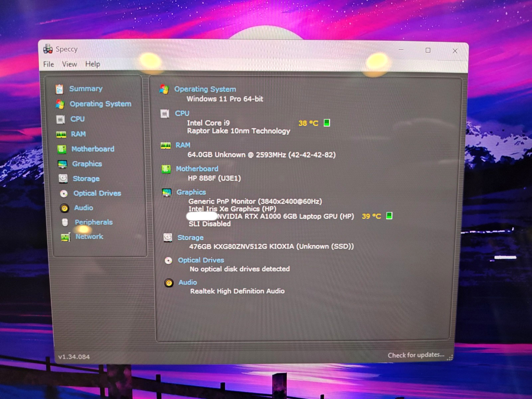Image resolution: width=532 pixels, height=399 pixels.
Task: Open the CPU heading link in summary
Action: (x=182, y=113)
